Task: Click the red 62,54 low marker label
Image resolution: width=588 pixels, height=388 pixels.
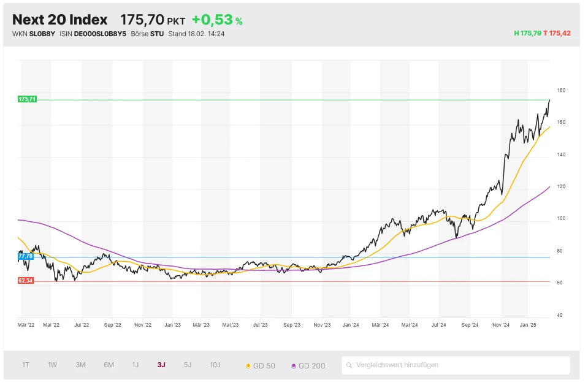Action: 25,281
